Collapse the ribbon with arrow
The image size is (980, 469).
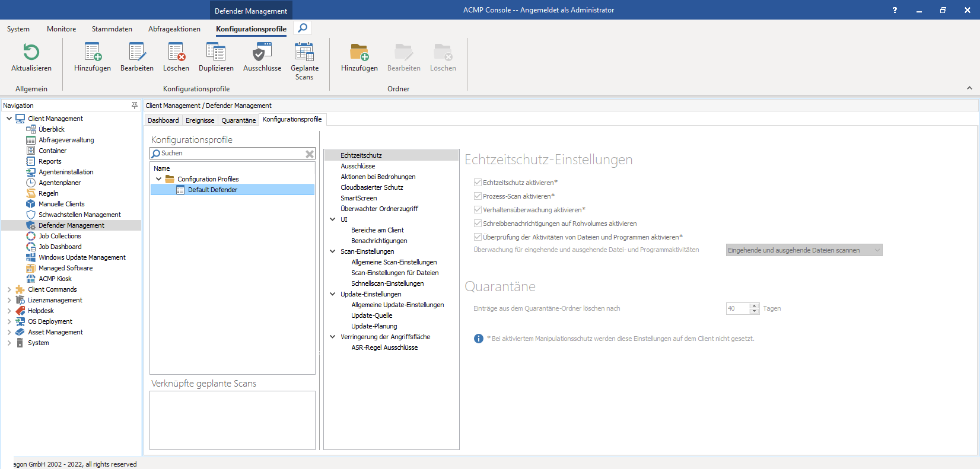(969, 88)
